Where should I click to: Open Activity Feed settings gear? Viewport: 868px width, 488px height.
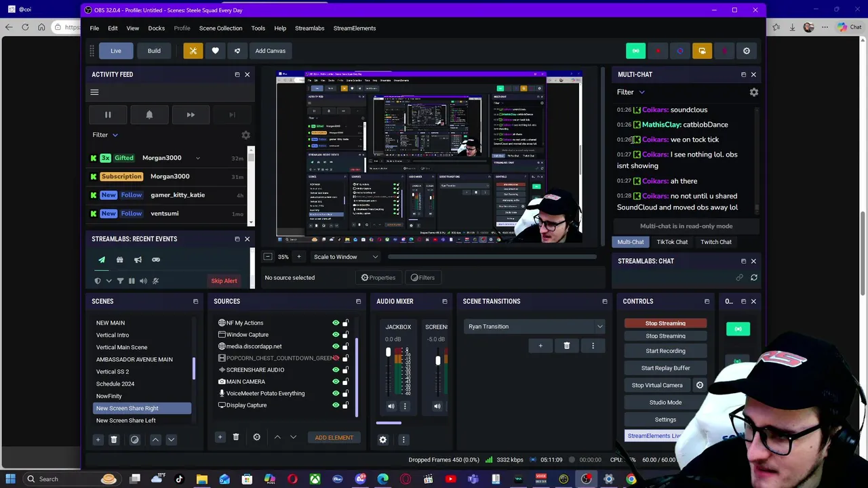tap(245, 135)
